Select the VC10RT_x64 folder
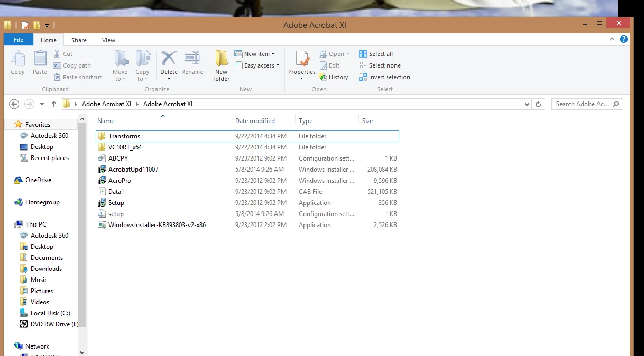 click(x=247, y=147)
